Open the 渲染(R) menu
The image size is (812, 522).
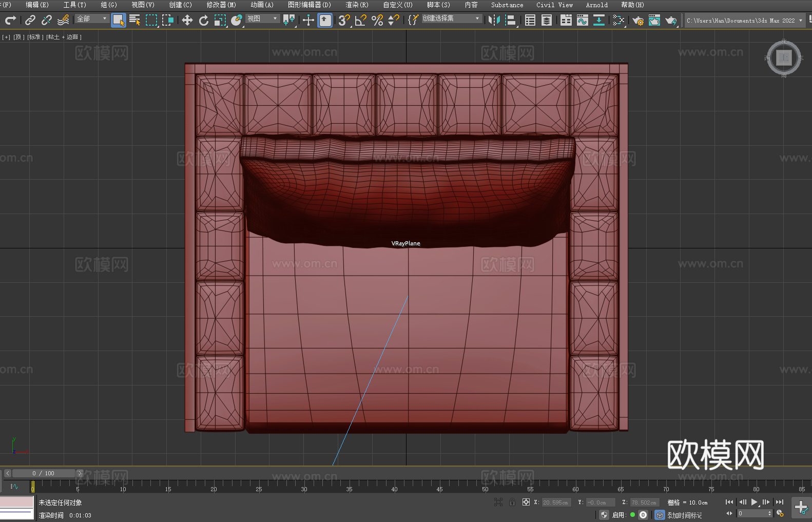click(357, 5)
